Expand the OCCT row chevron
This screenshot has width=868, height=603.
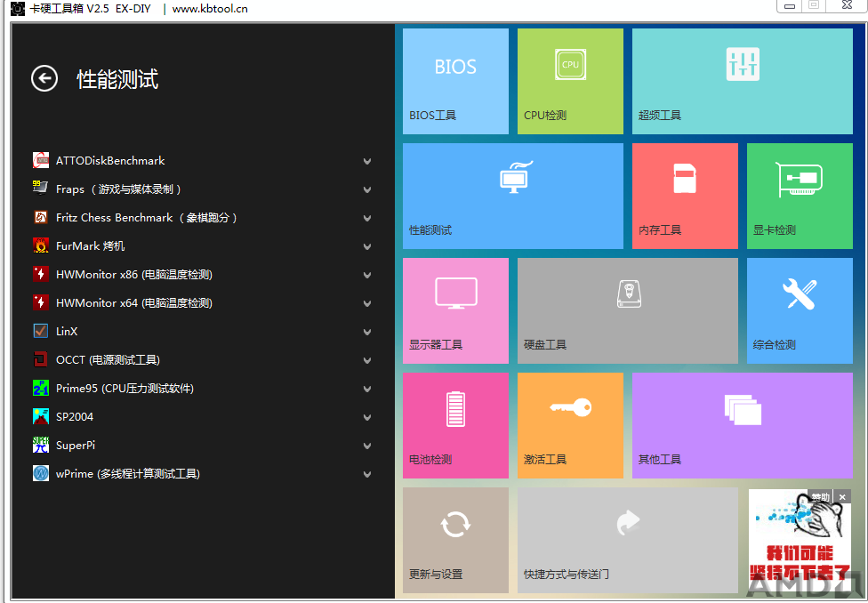pos(367,360)
